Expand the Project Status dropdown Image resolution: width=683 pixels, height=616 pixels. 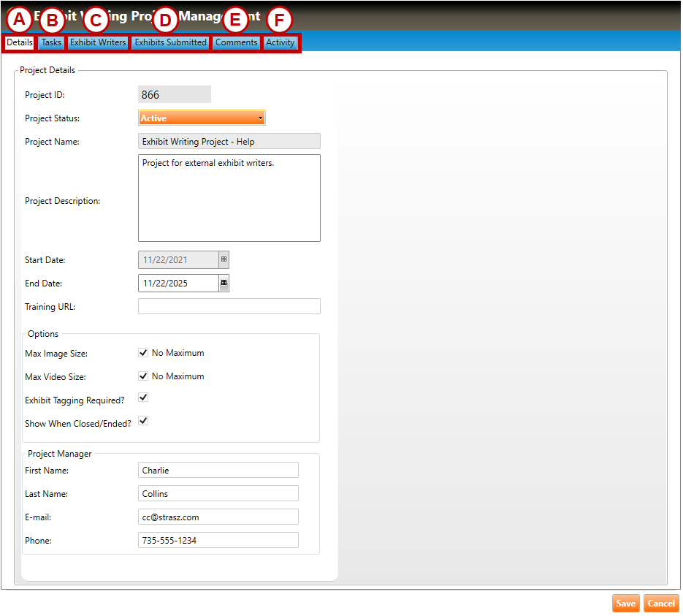[x=202, y=118]
